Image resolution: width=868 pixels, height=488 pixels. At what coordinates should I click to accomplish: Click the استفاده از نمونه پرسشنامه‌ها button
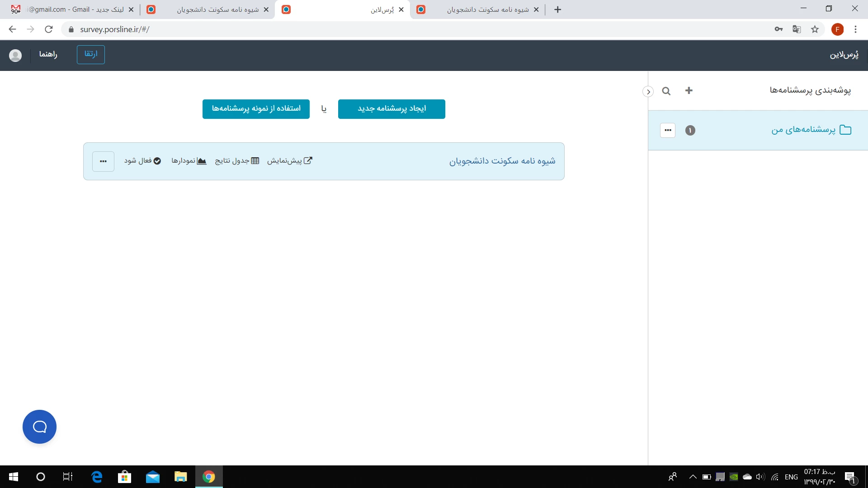pyautogui.click(x=256, y=109)
